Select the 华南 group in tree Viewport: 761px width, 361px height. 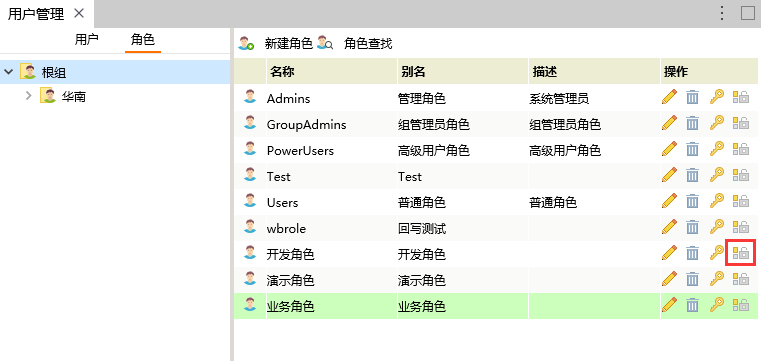(74, 97)
